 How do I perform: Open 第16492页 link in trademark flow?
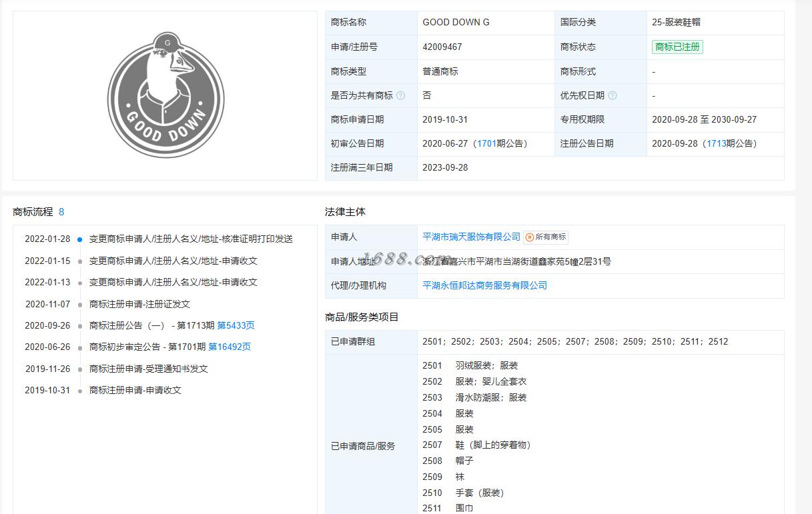[230, 347]
